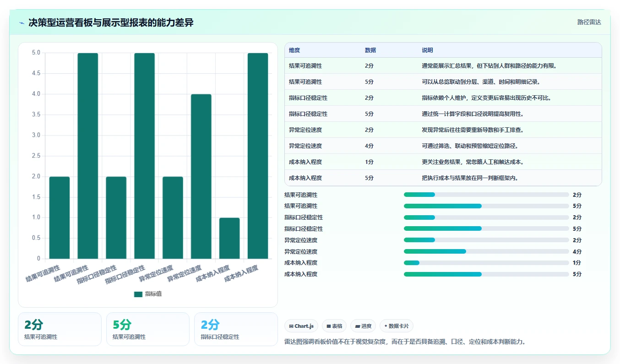
Task: Select the row describing 发现异常后往往需要重新导数
Action: coord(443,130)
